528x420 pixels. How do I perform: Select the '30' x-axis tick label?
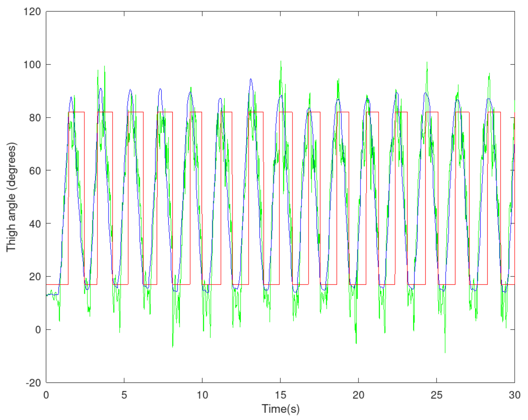[514, 395]
